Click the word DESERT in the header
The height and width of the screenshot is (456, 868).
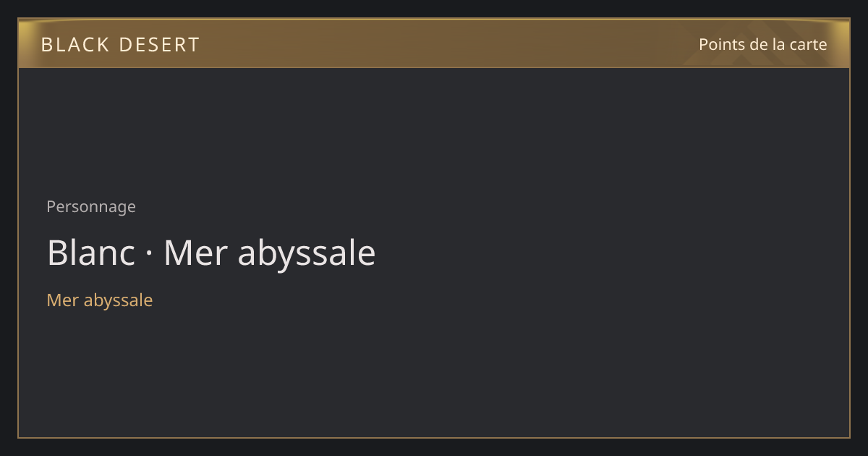coord(159,45)
